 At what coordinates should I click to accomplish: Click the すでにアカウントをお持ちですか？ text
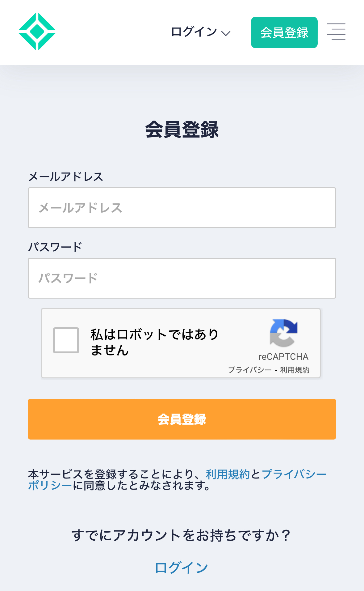pyautogui.click(x=182, y=535)
